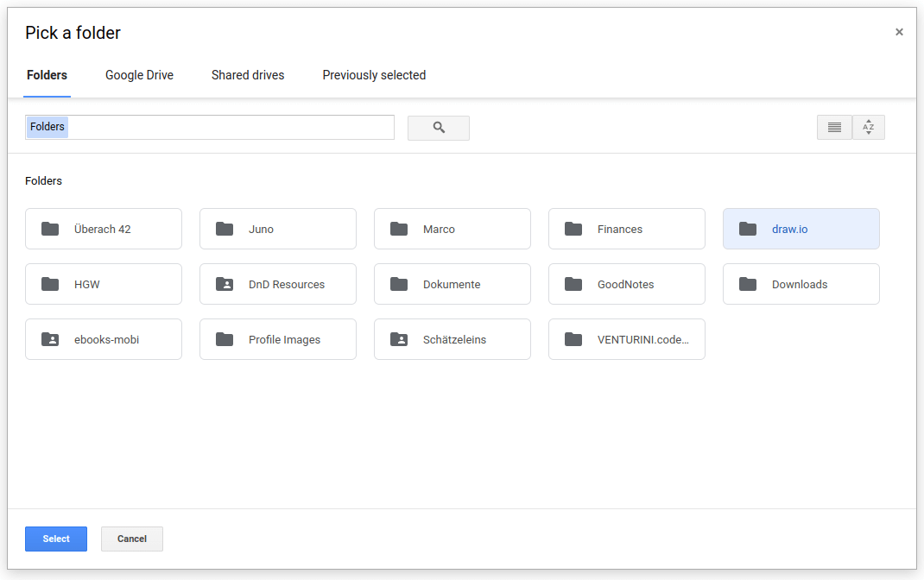This screenshot has height=580, width=924.
Task: Click the search magnifier button
Action: point(439,128)
